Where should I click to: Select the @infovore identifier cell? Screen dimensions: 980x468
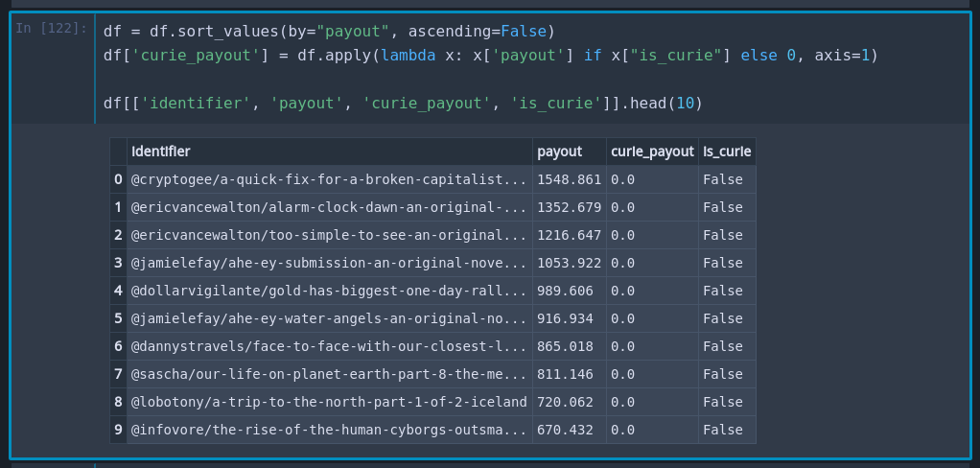(329, 430)
